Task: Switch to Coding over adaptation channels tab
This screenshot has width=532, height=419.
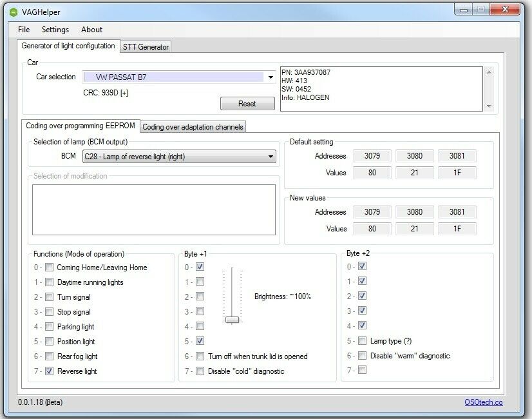Action: [x=193, y=127]
